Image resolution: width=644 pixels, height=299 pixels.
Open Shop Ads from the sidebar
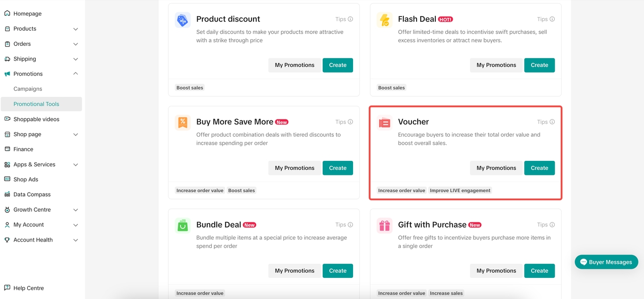coord(25,180)
